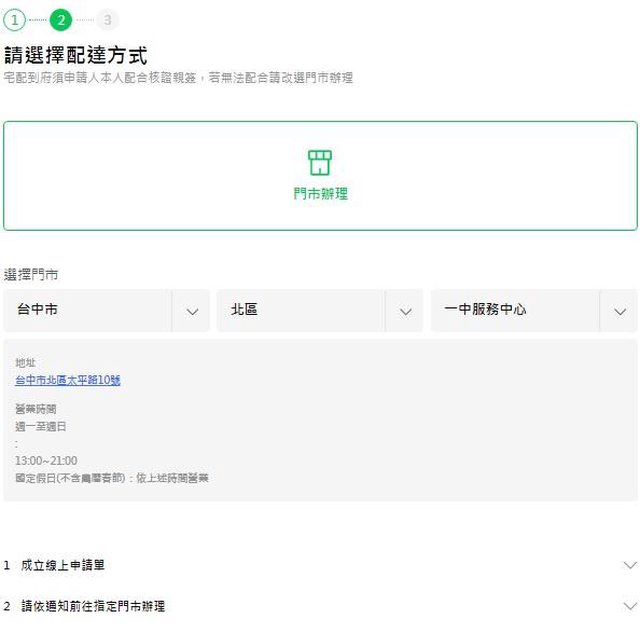This screenshot has width=640, height=632.
Task: Click the chevron on the 成立線上申請單 row
Action: [629, 565]
